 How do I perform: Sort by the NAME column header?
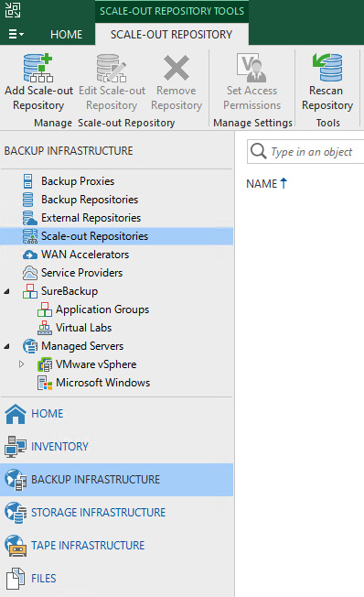[x=267, y=183]
